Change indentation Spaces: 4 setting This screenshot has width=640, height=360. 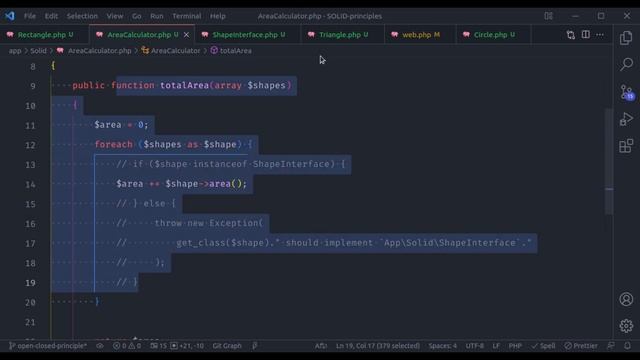442,346
